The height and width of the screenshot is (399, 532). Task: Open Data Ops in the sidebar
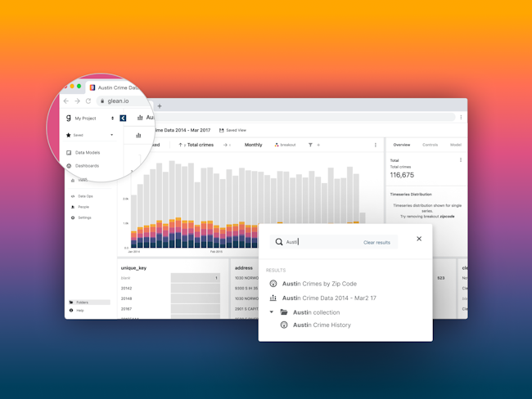(82, 196)
